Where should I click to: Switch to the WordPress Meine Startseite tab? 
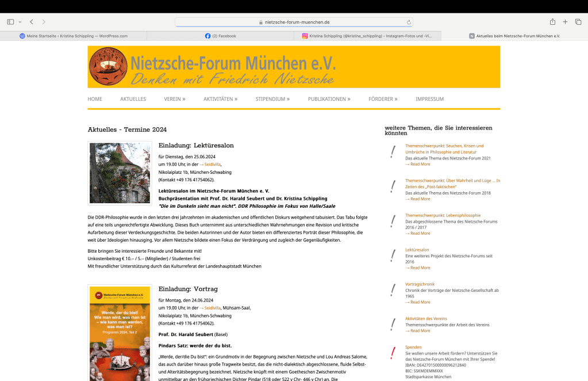74,36
